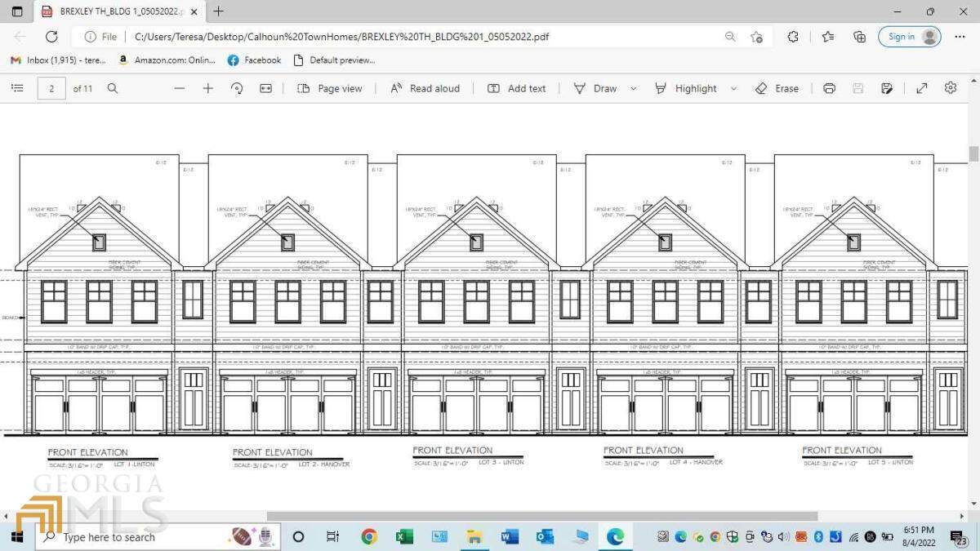Open Outlook from the taskbar
The height and width of the screenshot is (551, 980).
[x=545, y=536]
